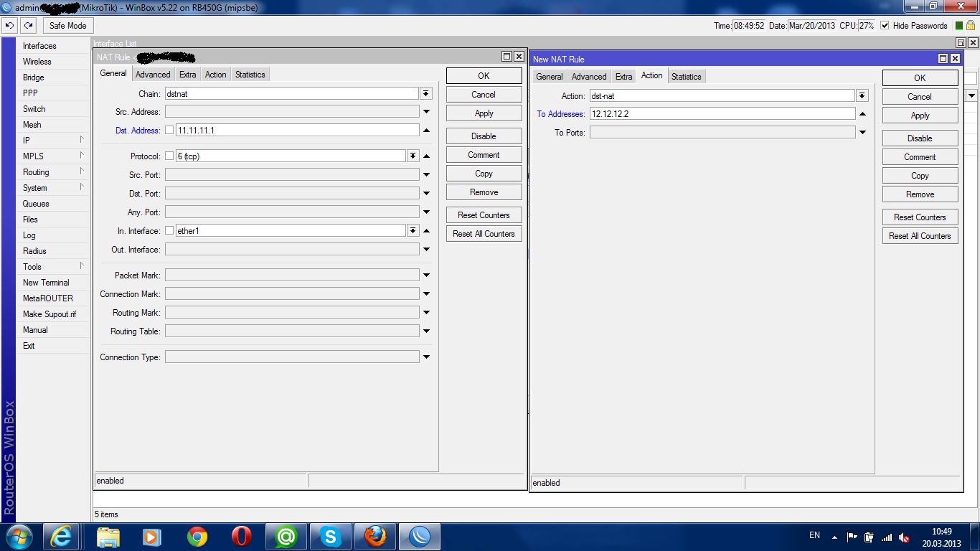Image resolution: width=980 pixels, height=551 pixels.
Task: Click the Dst. Address field containing 11.11.11.1
Action: (x=297, y=131)
